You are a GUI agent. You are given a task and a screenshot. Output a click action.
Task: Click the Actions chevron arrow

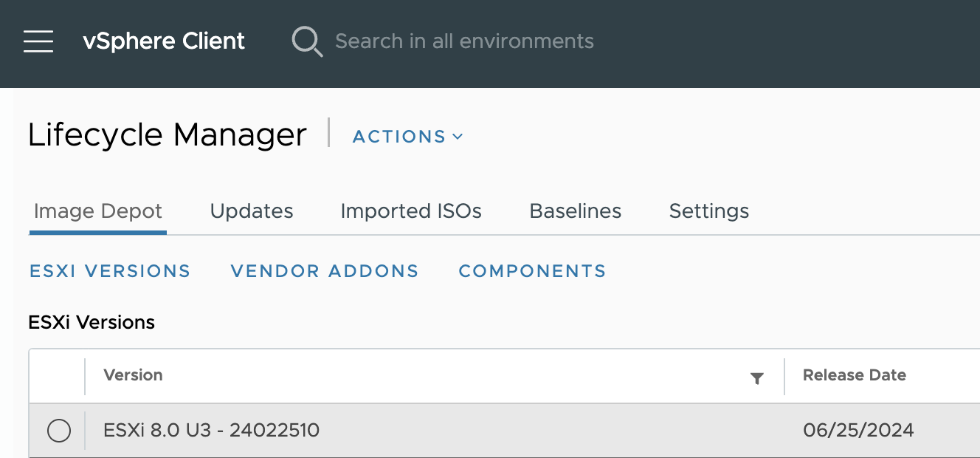[x=458, y=137]
